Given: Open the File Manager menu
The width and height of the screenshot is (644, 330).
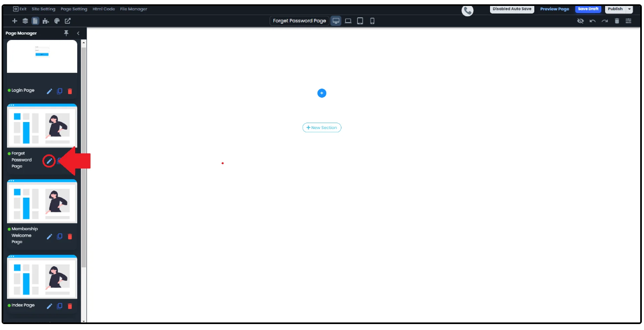Looking at the screenshot, I should tap(133, 9).
